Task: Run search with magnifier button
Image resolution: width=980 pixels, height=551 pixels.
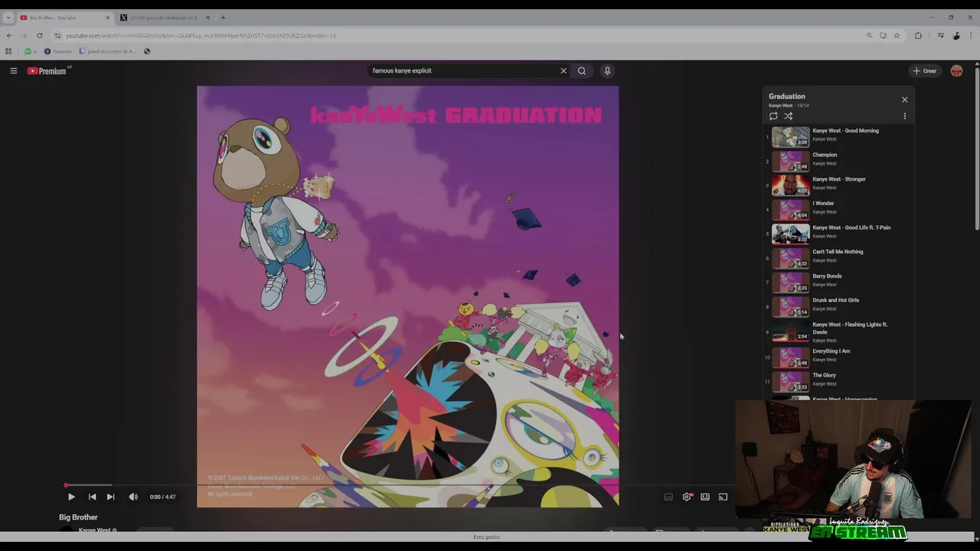Action: pos(582,70)
